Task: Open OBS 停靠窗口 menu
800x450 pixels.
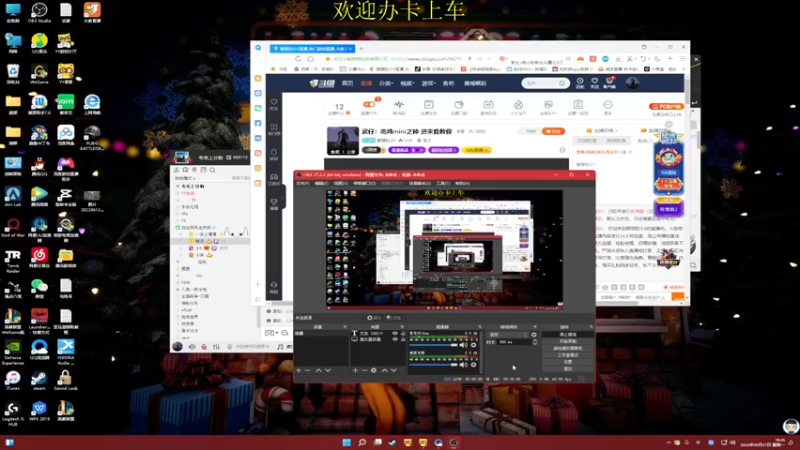Action: (x=364, y=183)
